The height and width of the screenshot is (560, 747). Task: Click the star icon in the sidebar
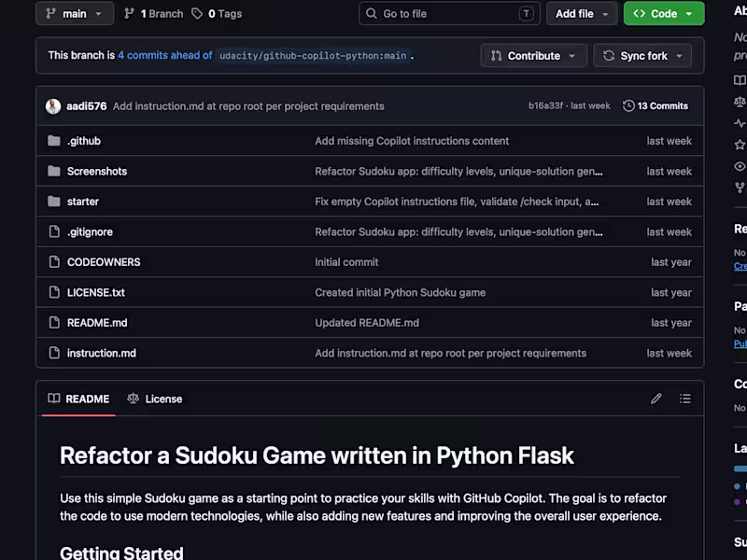pyautogui.click(x=740, y=145)
